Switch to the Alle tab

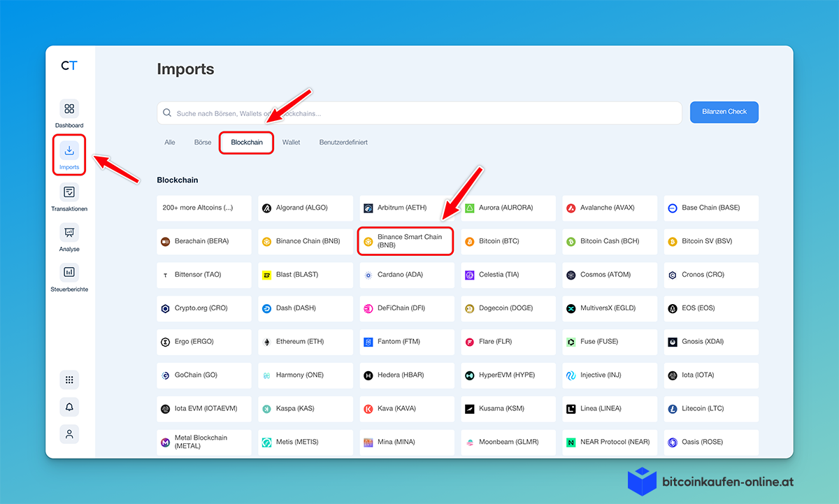click(170, 143)
